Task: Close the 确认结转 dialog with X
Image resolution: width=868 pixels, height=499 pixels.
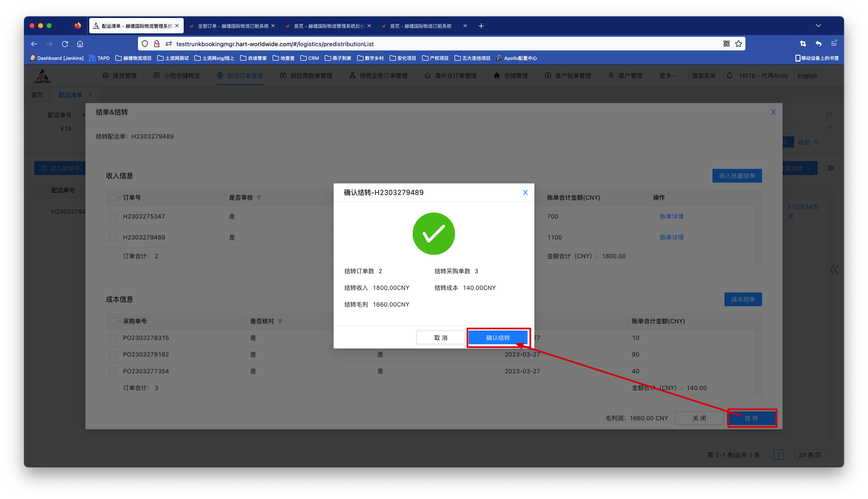Action: (525, 192)
